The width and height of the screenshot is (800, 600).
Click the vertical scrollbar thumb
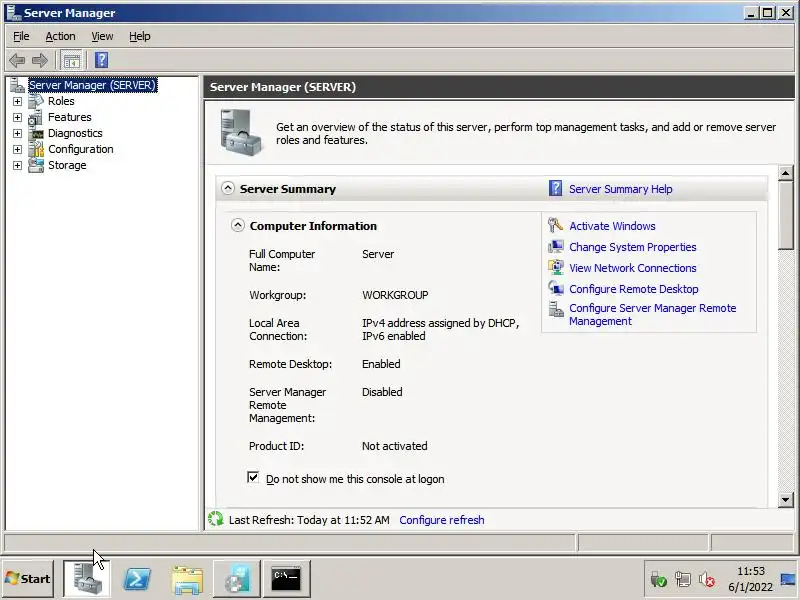click(785, 215)
